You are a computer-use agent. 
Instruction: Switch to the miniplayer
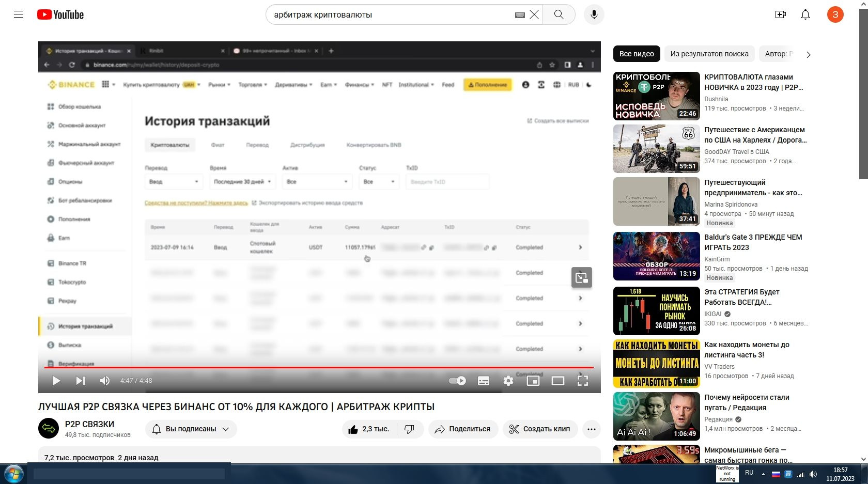(533, 381)
